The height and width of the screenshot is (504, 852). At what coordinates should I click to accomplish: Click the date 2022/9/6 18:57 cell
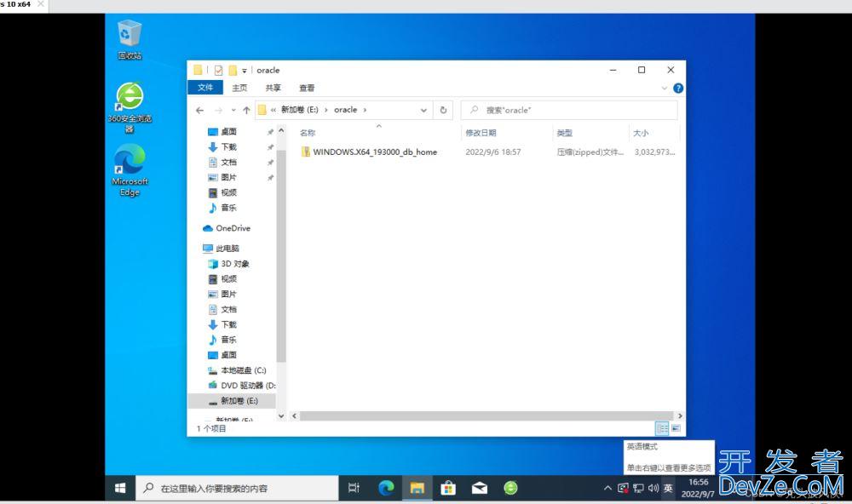pos(492,152)
